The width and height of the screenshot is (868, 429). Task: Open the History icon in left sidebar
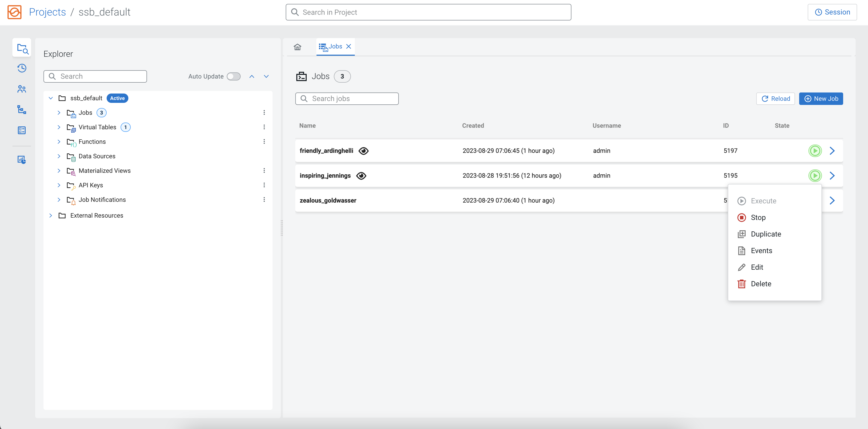[x=21, y=68]
